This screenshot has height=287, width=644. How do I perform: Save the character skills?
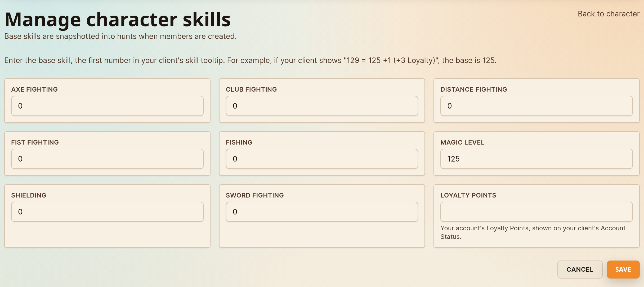tap(623, 270)
